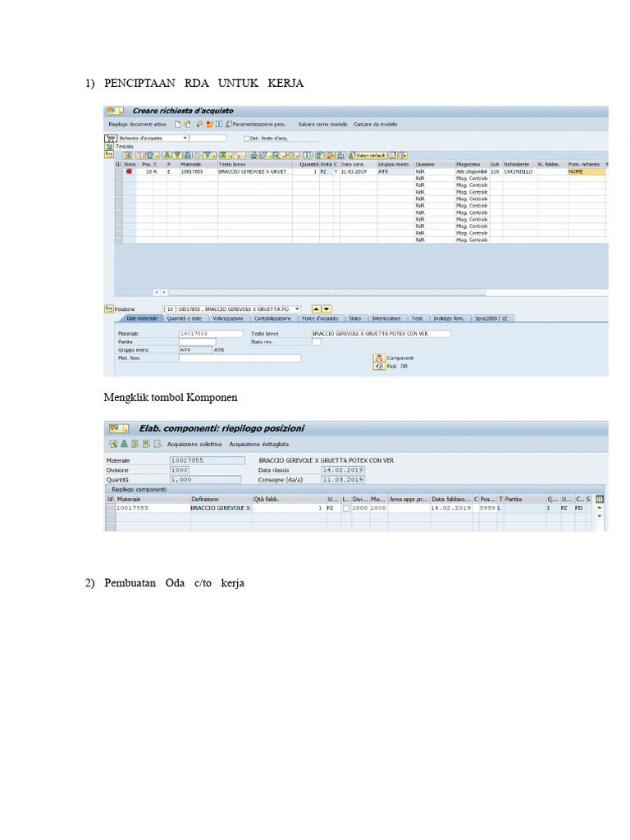Click the new document icon in the toolbar
This screenshot has width=630, height=840.
coord(177,125)
